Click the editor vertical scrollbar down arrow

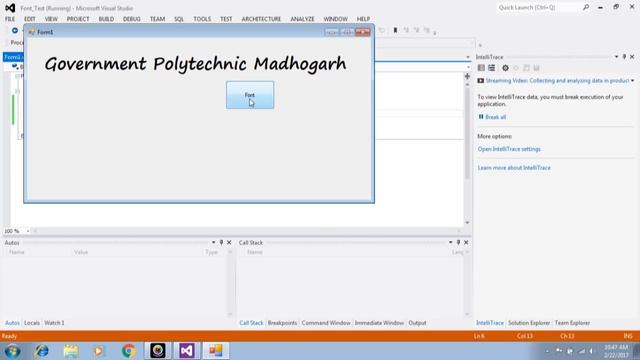coord(467,223)
